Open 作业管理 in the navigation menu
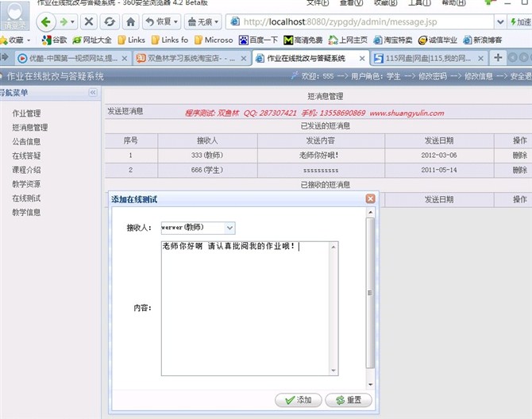This screenshot has height=419, width=532. pyautogui.click(x=26, y=113)
